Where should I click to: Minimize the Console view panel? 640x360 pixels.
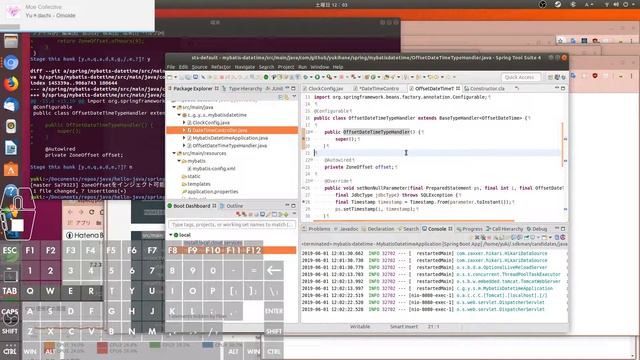557,229
